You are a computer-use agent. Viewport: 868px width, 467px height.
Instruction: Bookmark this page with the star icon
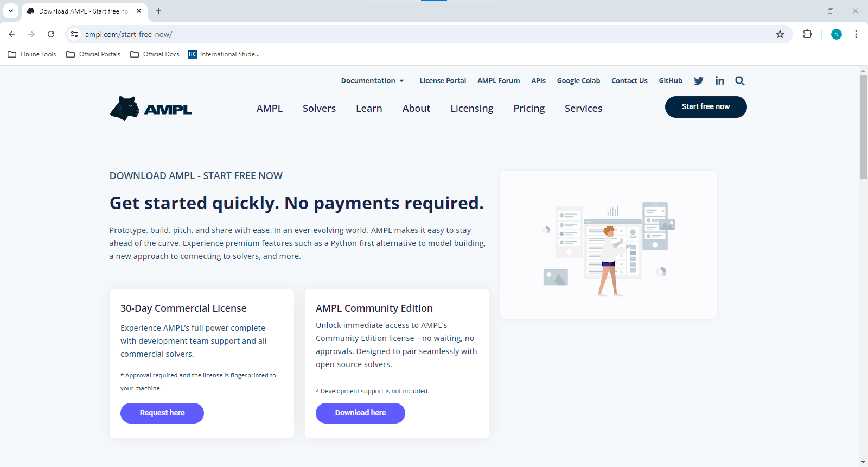(x=780, y=34)
